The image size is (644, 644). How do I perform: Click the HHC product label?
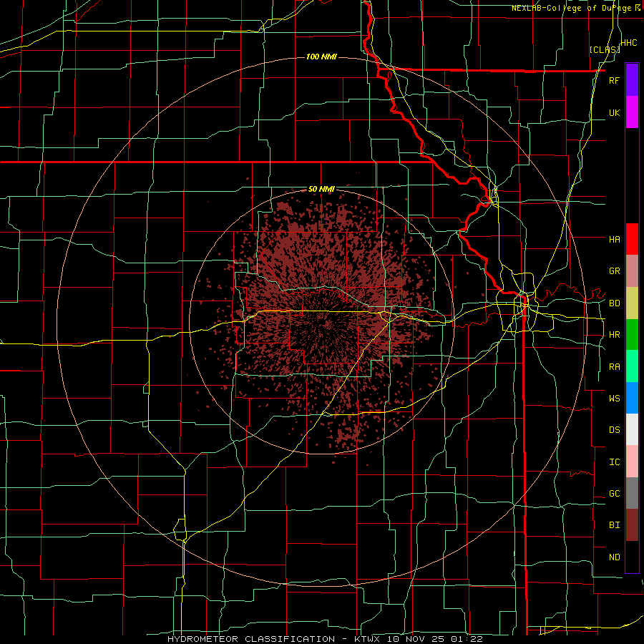[x=629, y=43]
